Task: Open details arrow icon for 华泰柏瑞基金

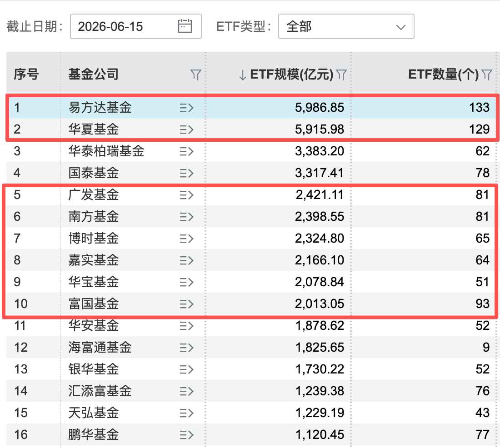Action: 186,151
